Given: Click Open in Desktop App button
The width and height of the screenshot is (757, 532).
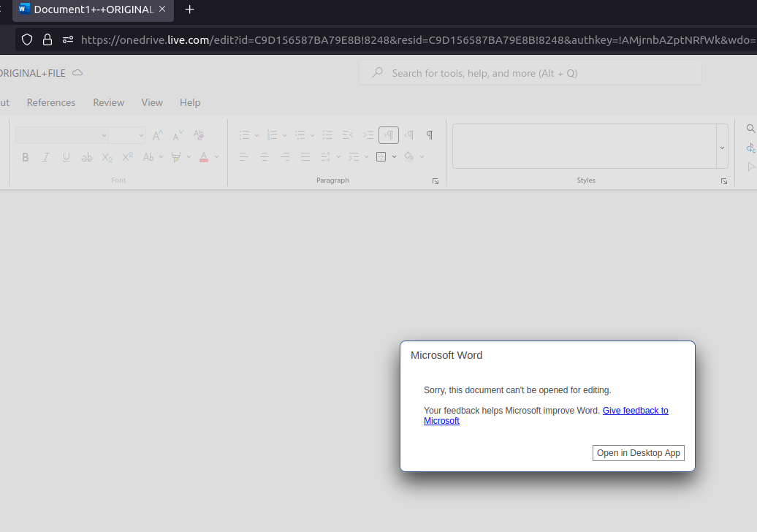Looking at the screenshot, I should click(638, 453).
